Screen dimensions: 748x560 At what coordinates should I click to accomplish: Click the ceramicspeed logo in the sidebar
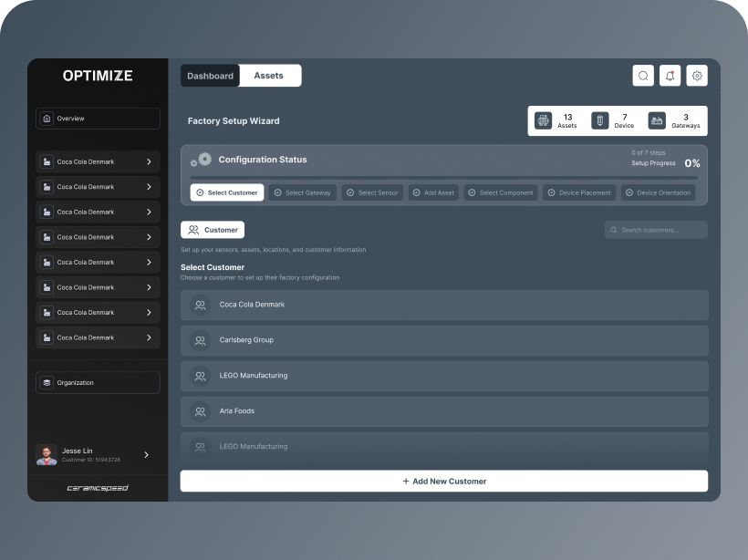coord(98,488)
